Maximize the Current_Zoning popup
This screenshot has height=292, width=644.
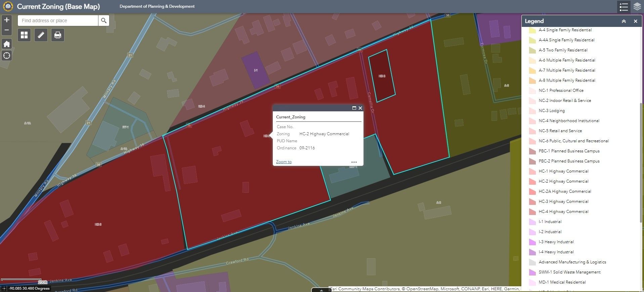(354, 108)
